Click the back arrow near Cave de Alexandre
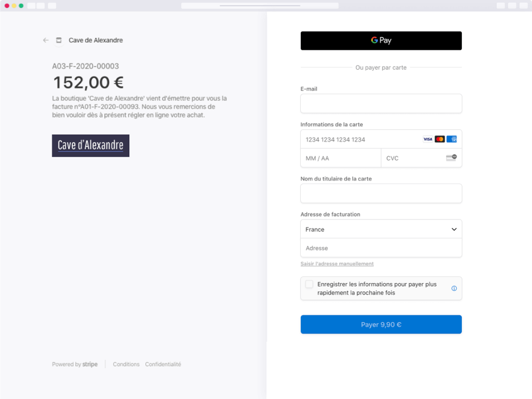The image size is (532, 399). [x=45, y=40]
